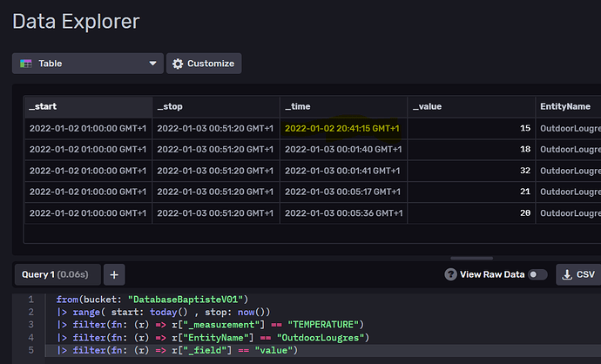Place cursor on the from(bucket:) query line
This screenshot has height=364, width=601.
pyautogui.click(x=152, y=300)
